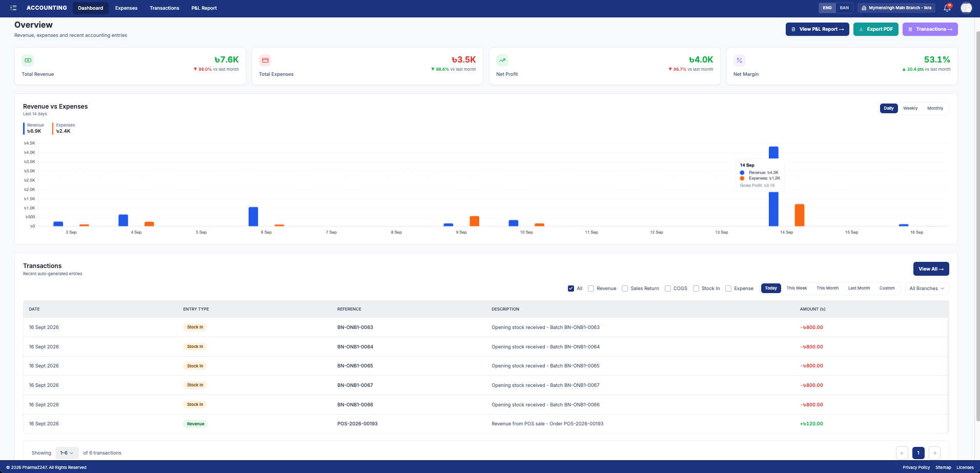Screen dimensions: 980x473
Task: Open the Mymensingh Main Branch selector
Action: (x=896, y=8)
